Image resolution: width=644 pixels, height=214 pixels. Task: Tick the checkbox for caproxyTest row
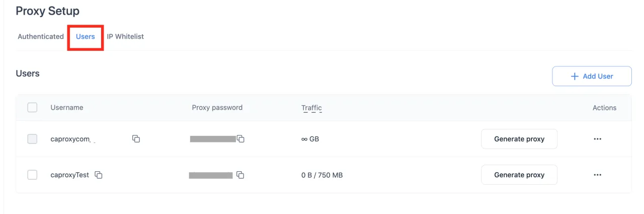[x=32, y=175]
